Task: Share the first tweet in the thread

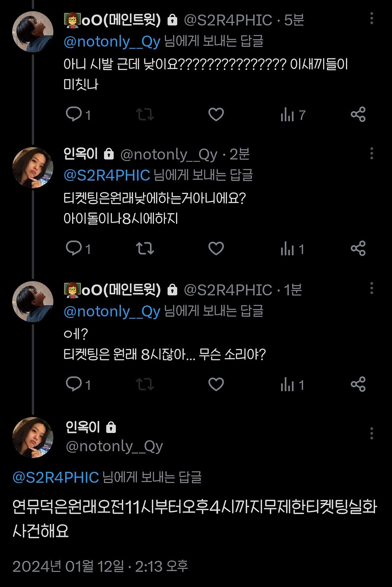Action: pyautogui.click(x=358, y=114)
